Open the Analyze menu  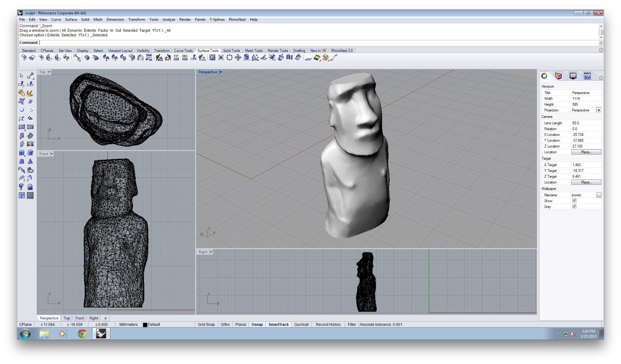169,20
